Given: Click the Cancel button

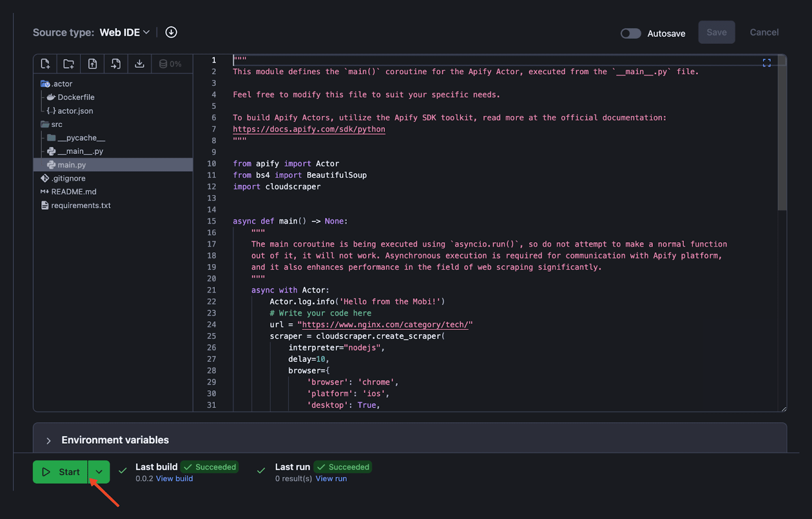Looking at the screenshot, I should coord(764,32).
